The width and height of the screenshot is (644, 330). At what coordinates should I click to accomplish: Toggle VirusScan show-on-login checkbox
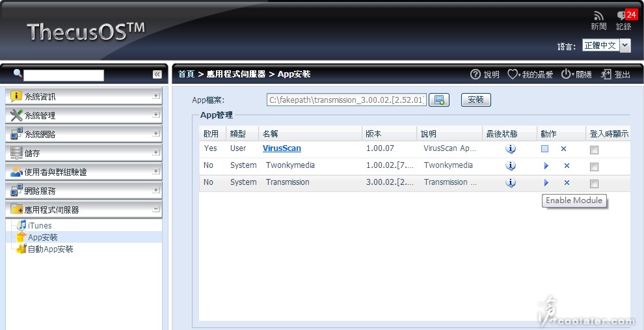[594, 150]
